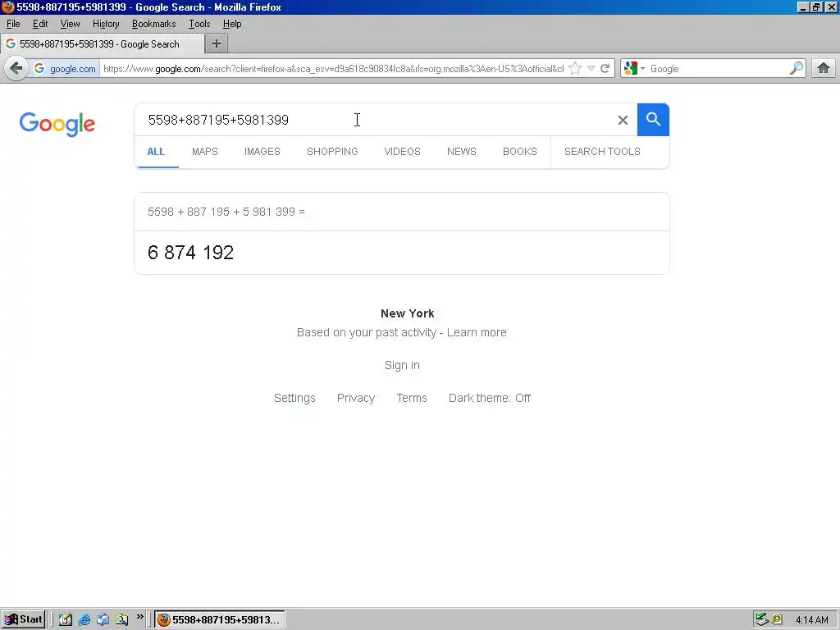840x630 pixels.
Task: Open the Help menu
Action: coord(232,24)
